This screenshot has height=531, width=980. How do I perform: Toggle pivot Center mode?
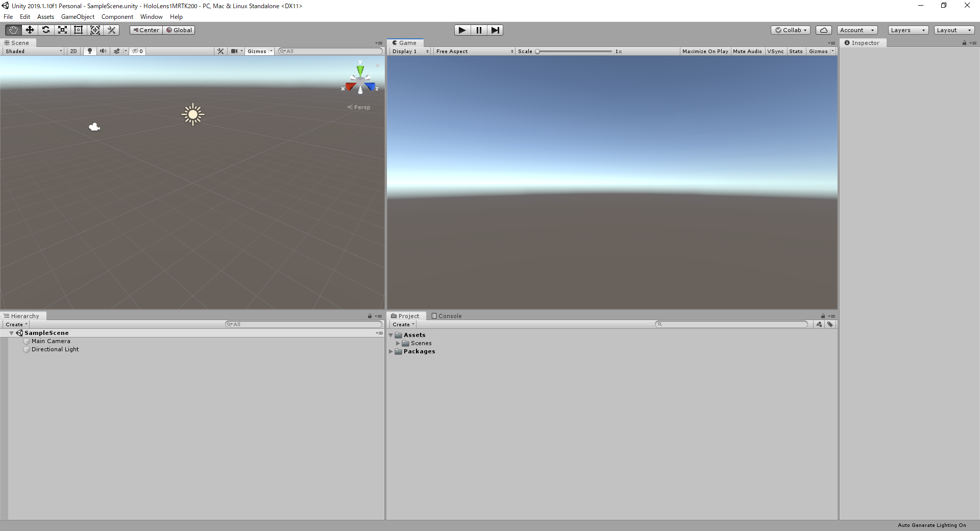click(146, 30)
